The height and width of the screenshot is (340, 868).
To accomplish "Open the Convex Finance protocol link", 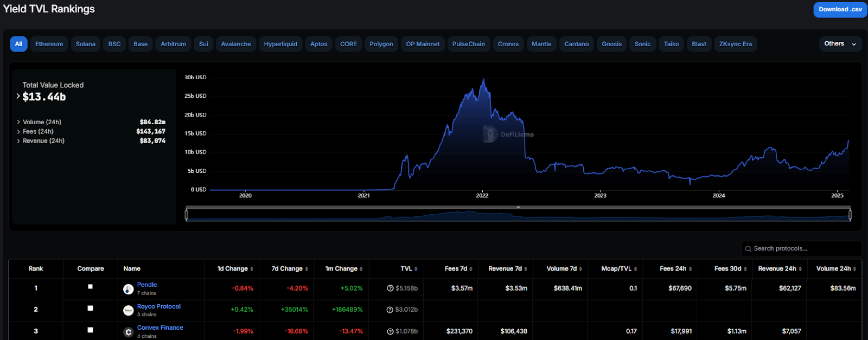I will point(160,328).
